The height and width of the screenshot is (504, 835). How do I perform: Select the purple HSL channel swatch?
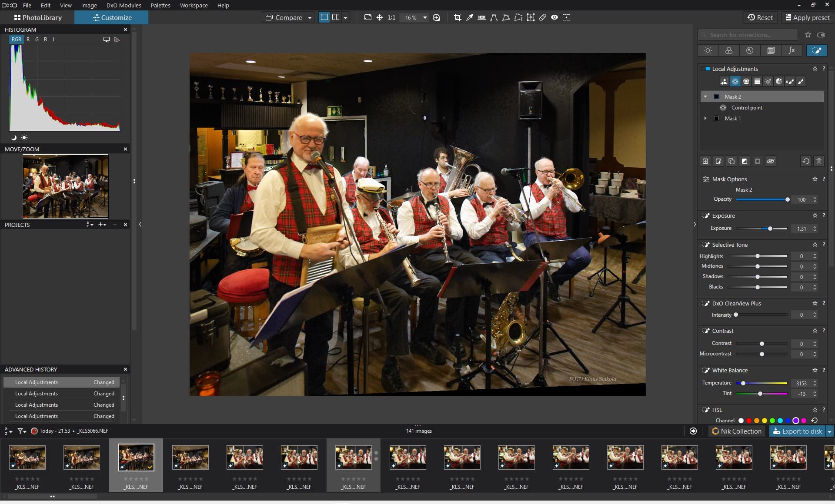(795, 421)
